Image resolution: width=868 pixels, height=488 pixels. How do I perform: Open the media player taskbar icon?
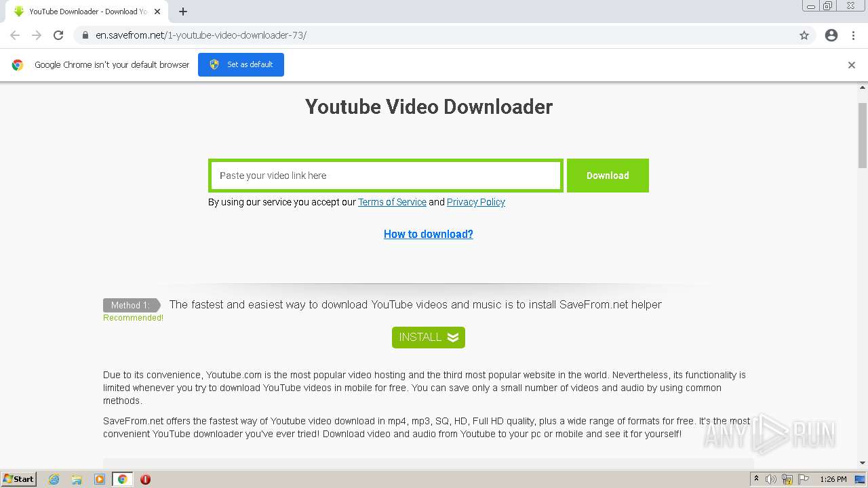click(100, 479)
